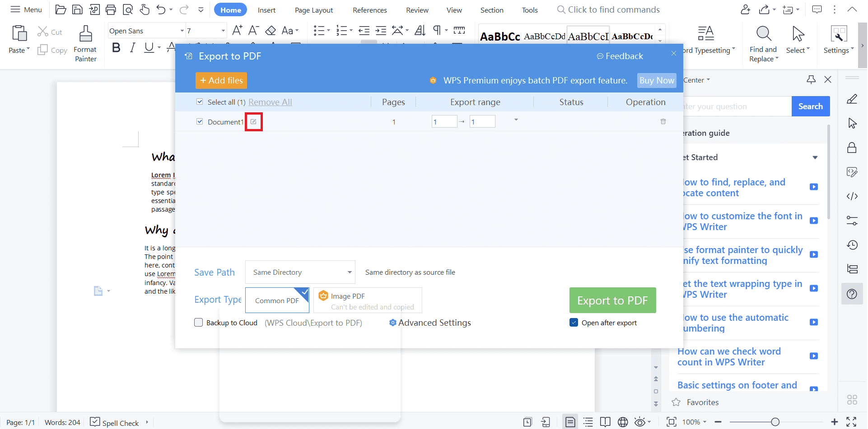The height and width of the screenshot is (429, 868).
Task: Click the code brackets icon in sidebar
Action: pos(852,196)
